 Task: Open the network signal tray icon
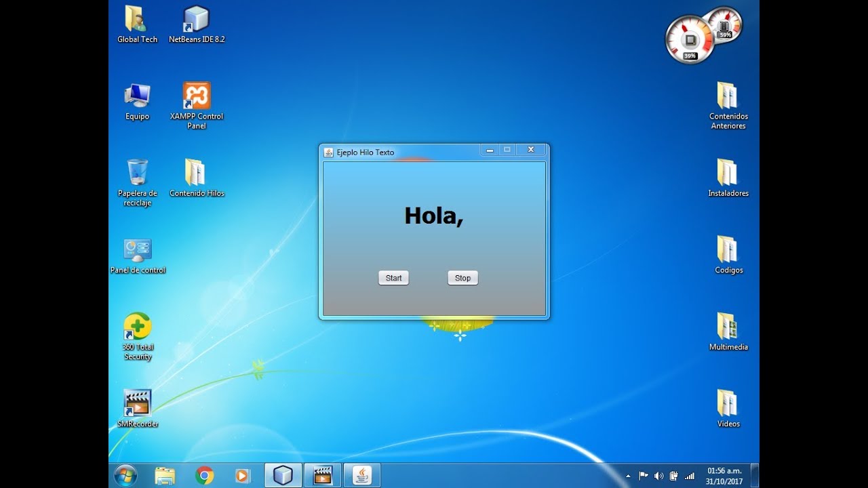(x=690, y=476)
